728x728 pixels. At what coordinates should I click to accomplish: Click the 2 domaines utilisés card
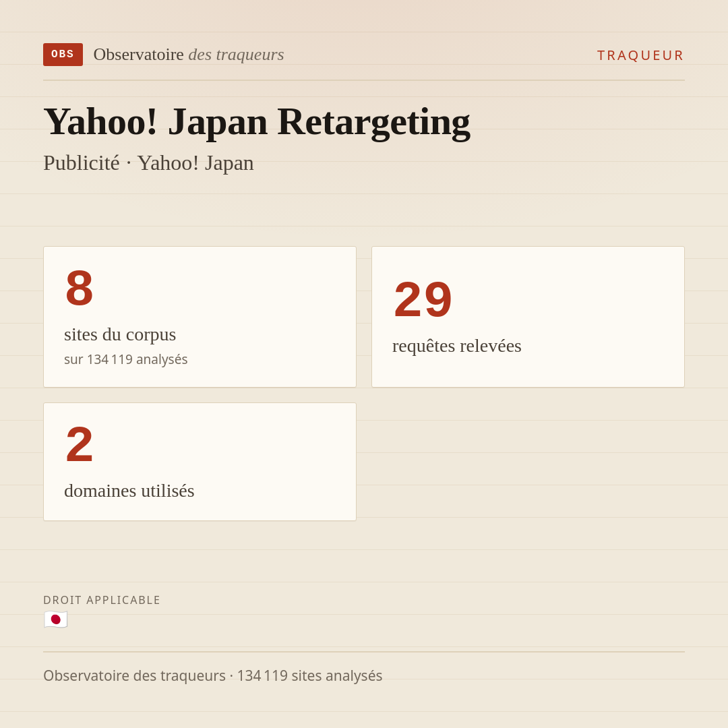coord(200,462)
